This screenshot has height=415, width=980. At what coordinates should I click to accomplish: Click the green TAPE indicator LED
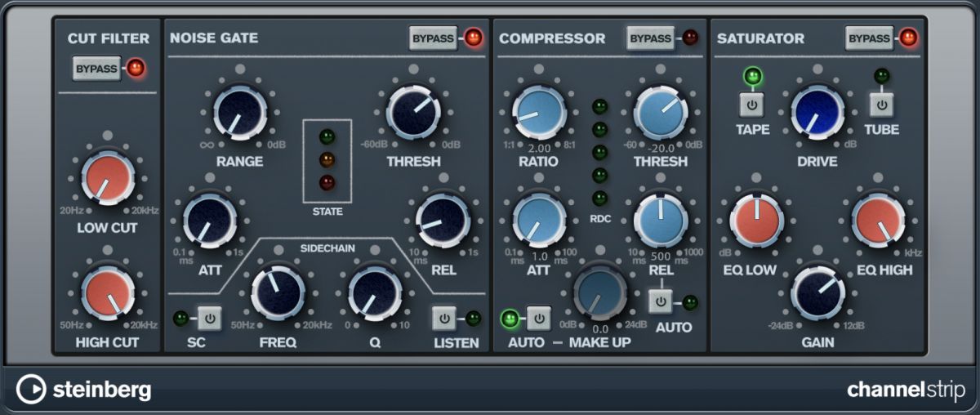click(x=751, y=78)
